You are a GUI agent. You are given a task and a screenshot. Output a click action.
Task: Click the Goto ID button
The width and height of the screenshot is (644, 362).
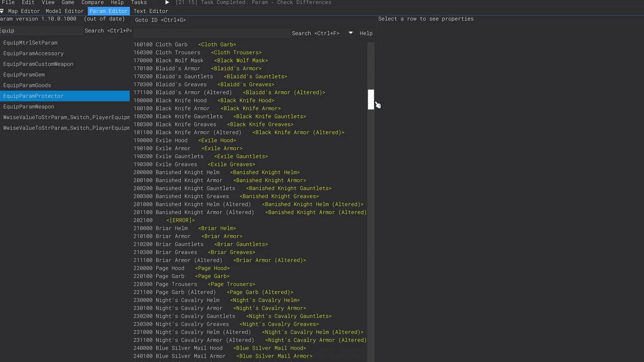pos(160,20)
